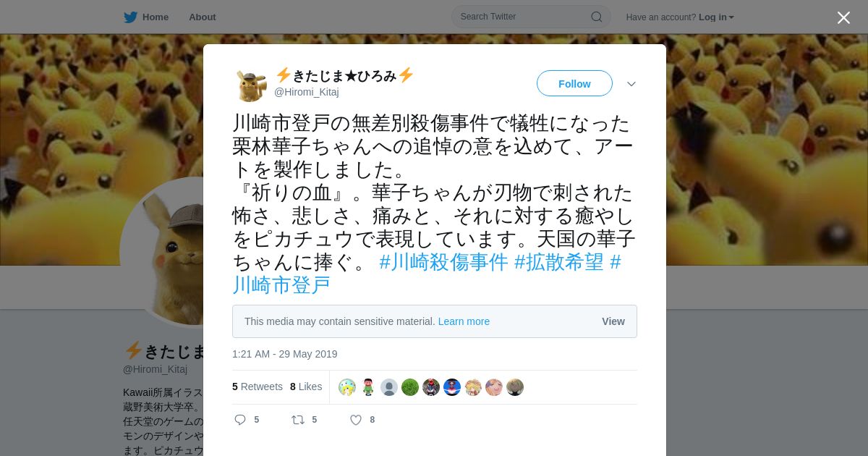The image size is (868, 456).
Task: Close the tweet overlay with X icon
Action: 843,17
